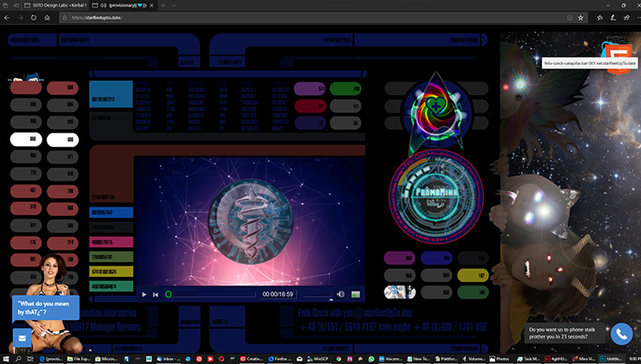This screenshot has height=364, width=641.
Task: Switch to SSTO Design Labs tab
Action: (x=55, y=5)
